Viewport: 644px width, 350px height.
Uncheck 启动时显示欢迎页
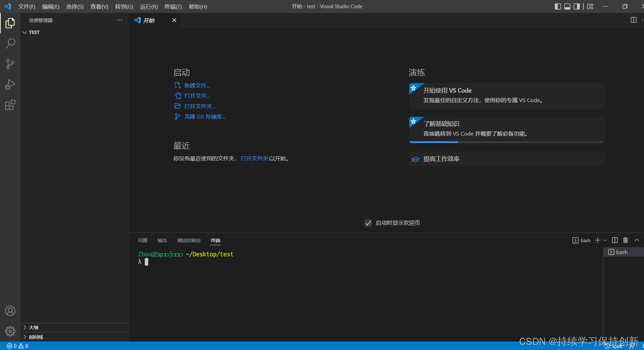tap(368, 223)
